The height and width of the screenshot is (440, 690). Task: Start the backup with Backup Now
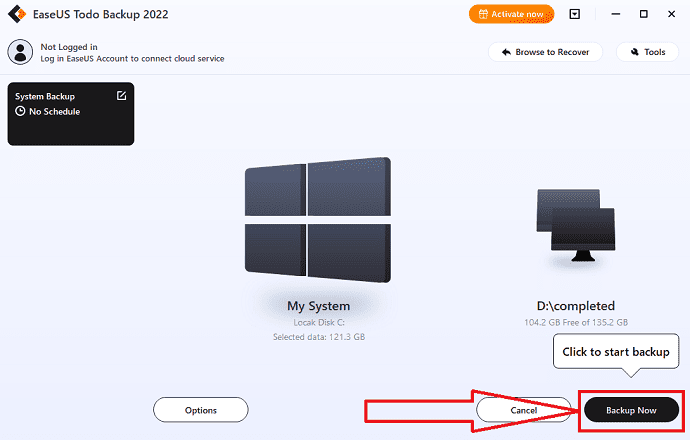click(x=631, y=410)
